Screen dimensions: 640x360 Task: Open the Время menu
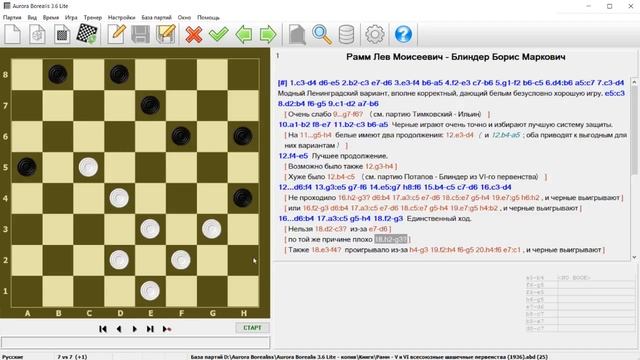51,18
